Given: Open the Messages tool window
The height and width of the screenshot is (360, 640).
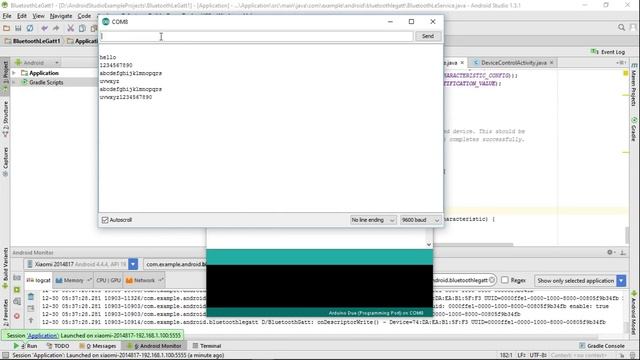Looking at the screenshot, I should pos(98,346).
